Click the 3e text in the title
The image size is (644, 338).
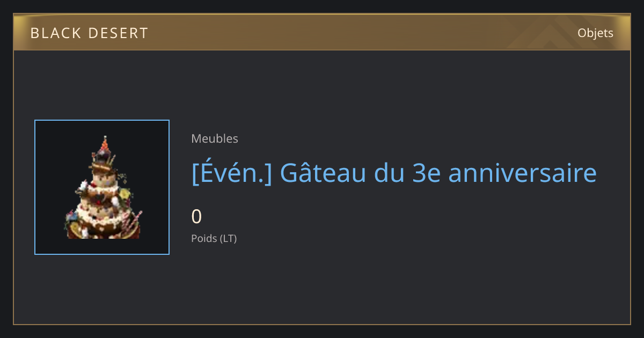426,173
